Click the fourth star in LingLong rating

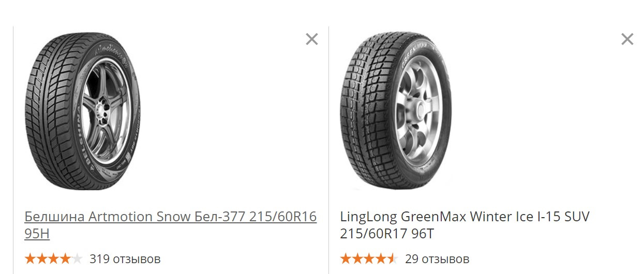[381, 258]
